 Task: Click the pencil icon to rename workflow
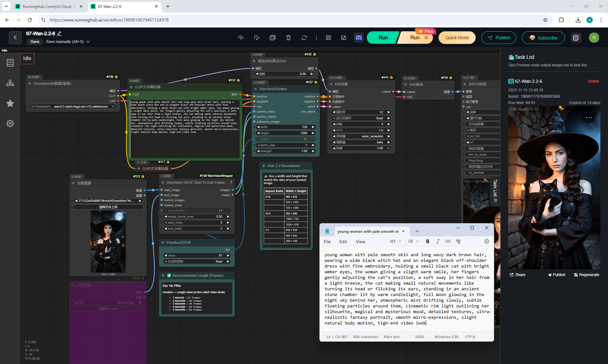59,34
